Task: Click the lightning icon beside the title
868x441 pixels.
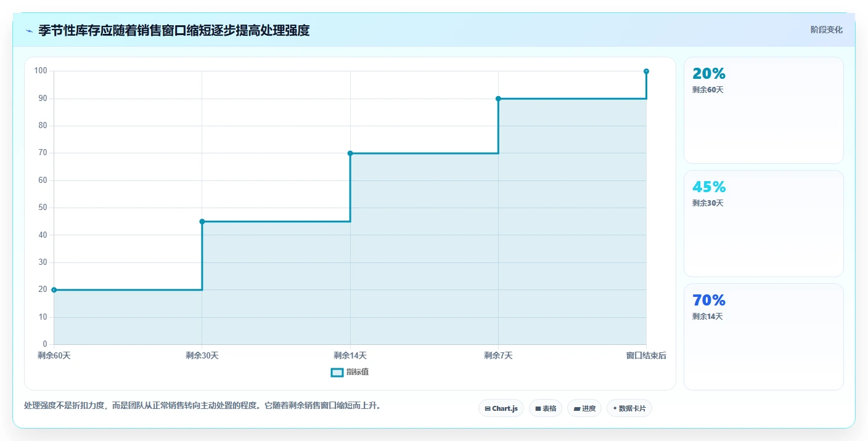Action: coord(29,31)
